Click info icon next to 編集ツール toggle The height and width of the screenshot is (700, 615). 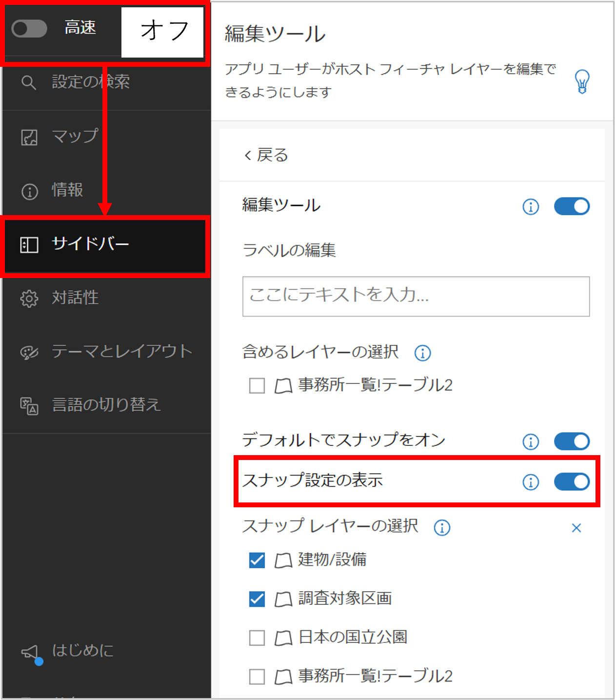tap(531, 207)
